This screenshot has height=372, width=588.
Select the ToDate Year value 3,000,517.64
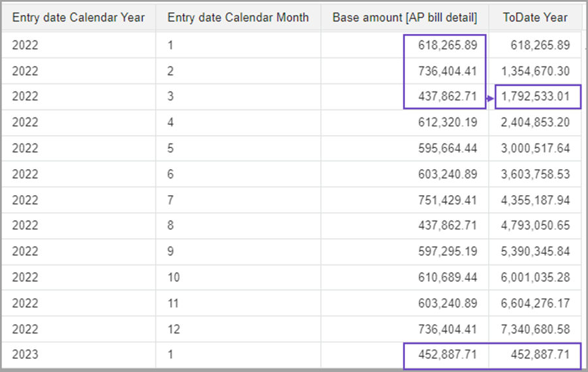pos(536,149)
